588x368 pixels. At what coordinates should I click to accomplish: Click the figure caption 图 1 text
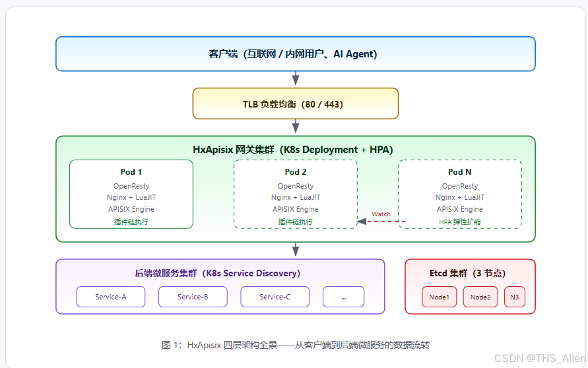(x=296, y=345)
